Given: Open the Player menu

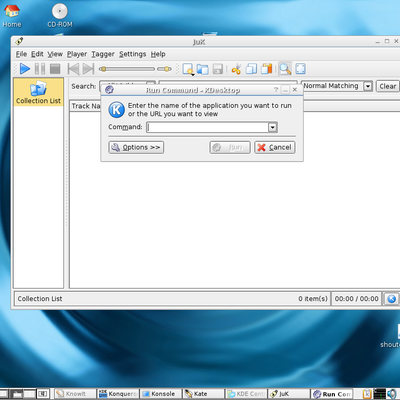Looking at the screenshot, I should pos(77,54).
